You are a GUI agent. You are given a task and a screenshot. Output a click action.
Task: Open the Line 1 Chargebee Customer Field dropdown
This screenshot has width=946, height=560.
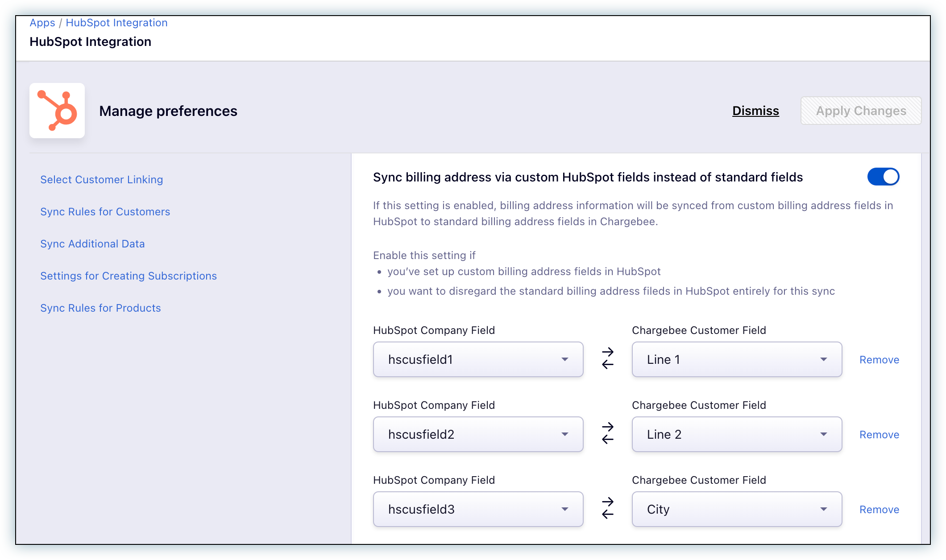tap(737, 359)
